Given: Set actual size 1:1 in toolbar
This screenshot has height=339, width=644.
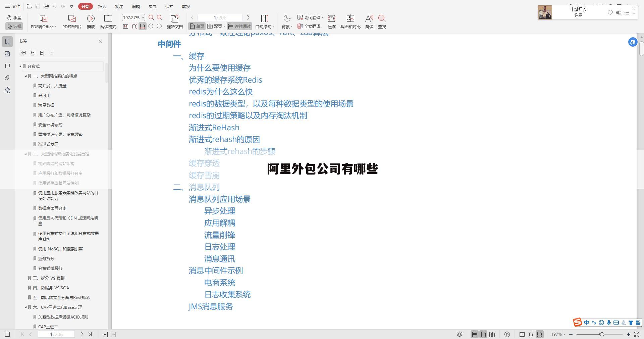Looking at the screenshot, I should point(125,26).
